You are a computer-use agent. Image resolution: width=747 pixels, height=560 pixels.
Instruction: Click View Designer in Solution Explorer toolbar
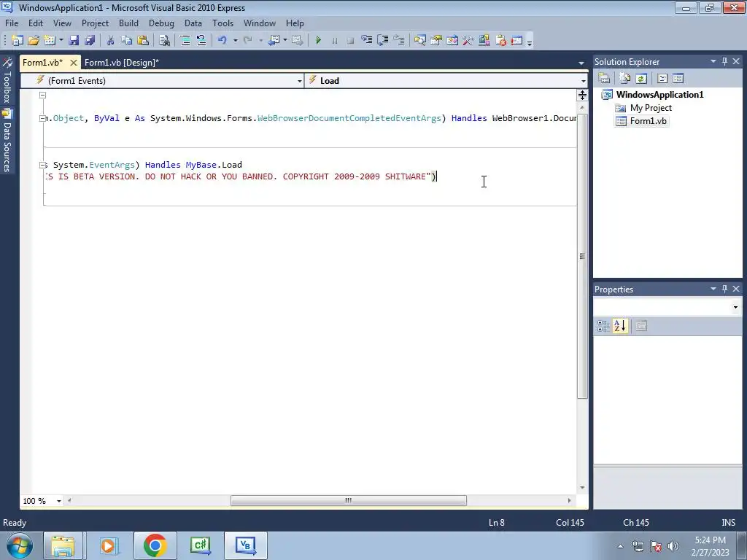click(678, 78)
